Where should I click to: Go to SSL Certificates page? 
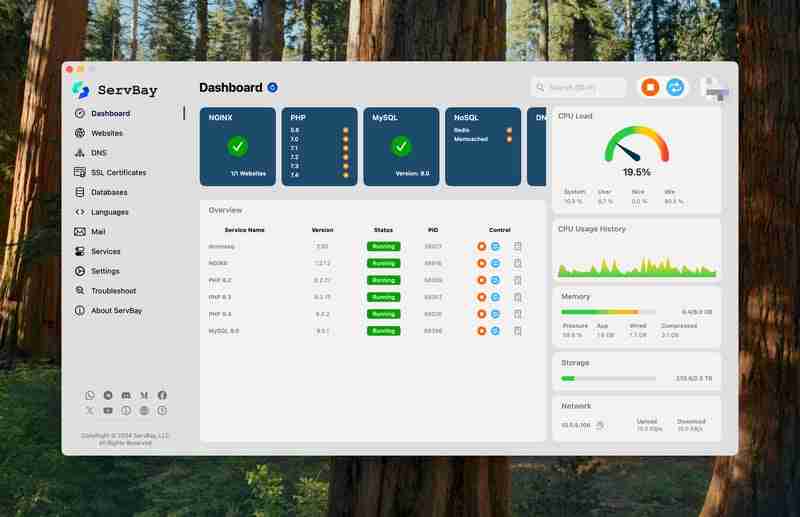coord(118,172)
